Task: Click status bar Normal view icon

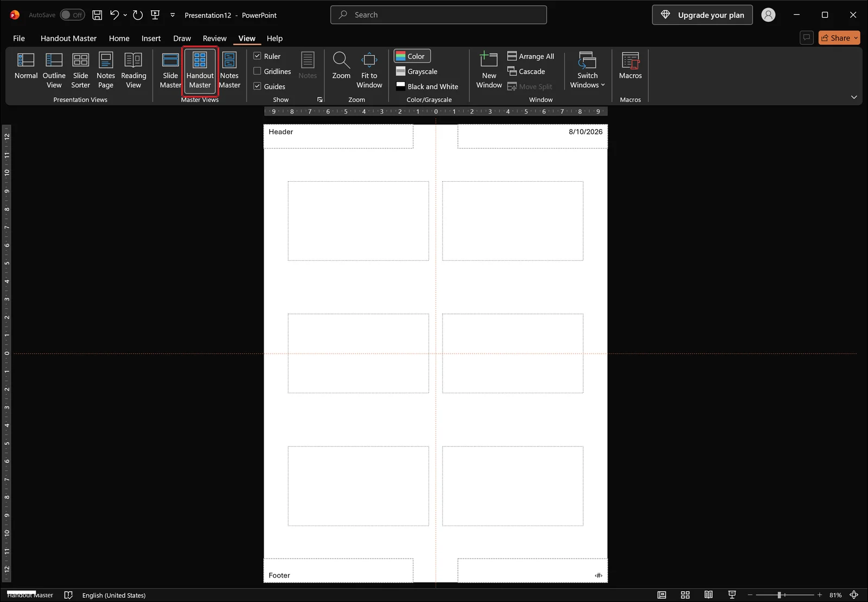Action: click(x=662, y=595)
